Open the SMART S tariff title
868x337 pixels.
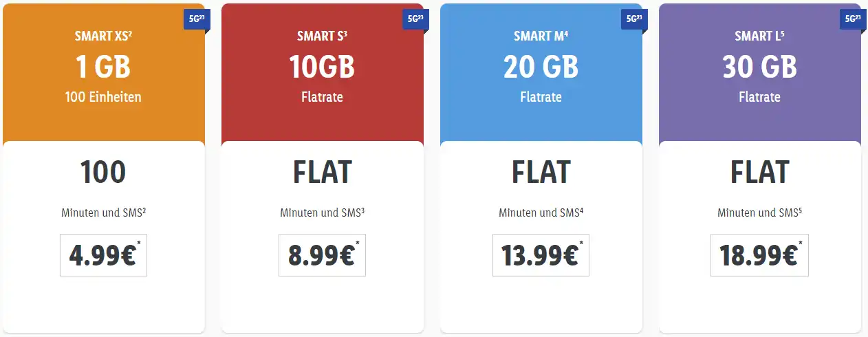(x=322, y=36)
